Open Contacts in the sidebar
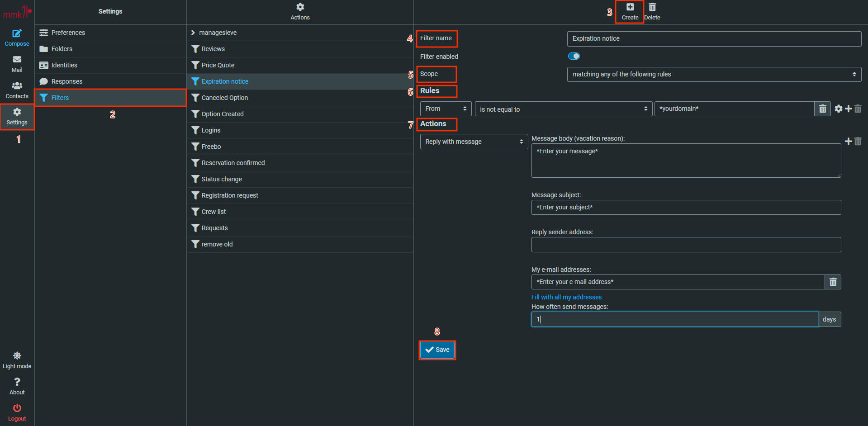 (x=17, y=90)
